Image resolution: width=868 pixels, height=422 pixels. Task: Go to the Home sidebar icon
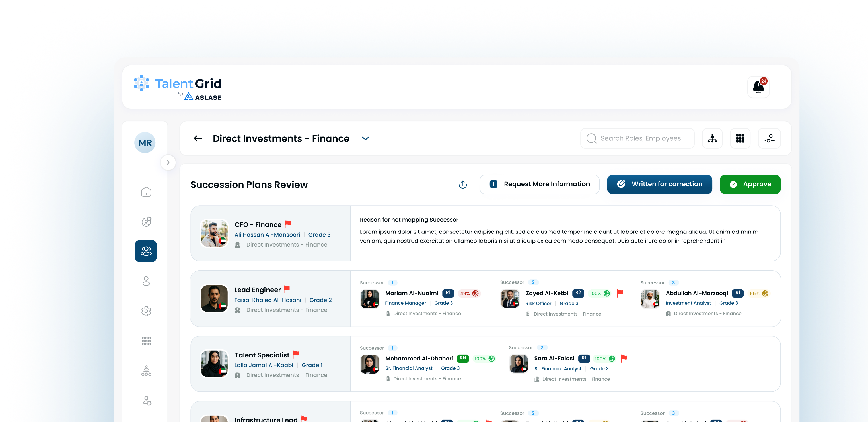(146, 192)
